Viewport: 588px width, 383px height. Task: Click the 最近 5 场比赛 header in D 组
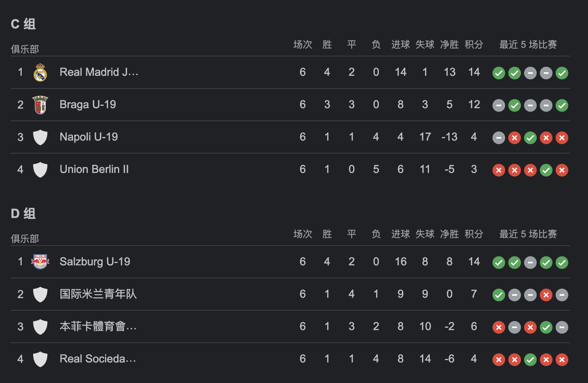[528, 234]
